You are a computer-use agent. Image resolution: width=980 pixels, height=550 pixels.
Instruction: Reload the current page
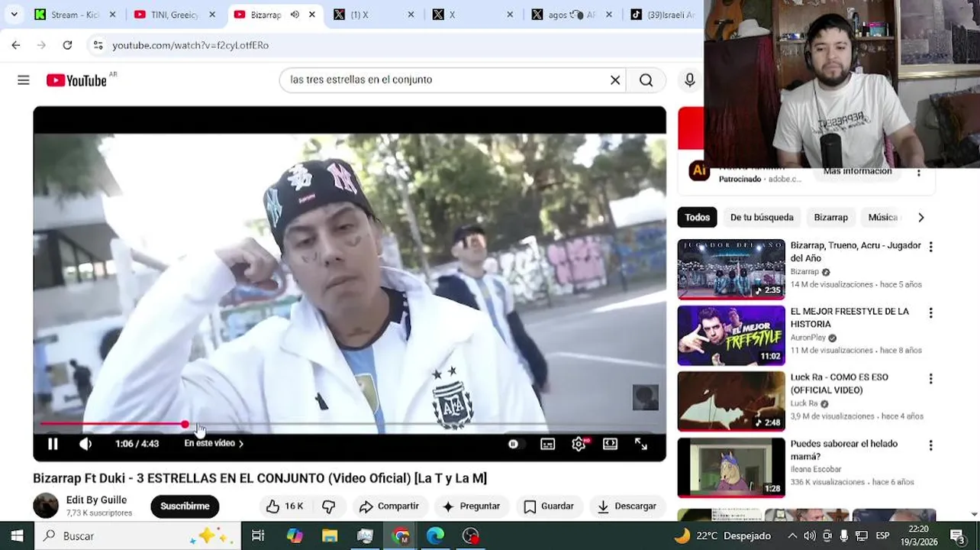tap(67, 45)
